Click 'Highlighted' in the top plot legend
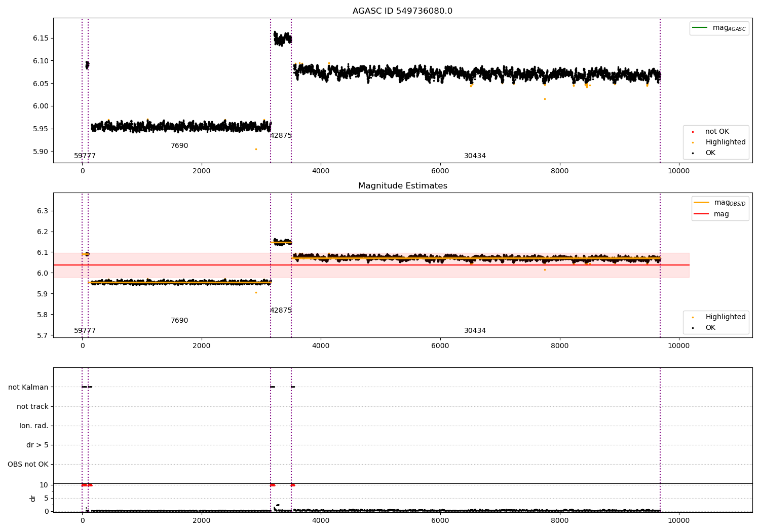 tap(726, 142)
